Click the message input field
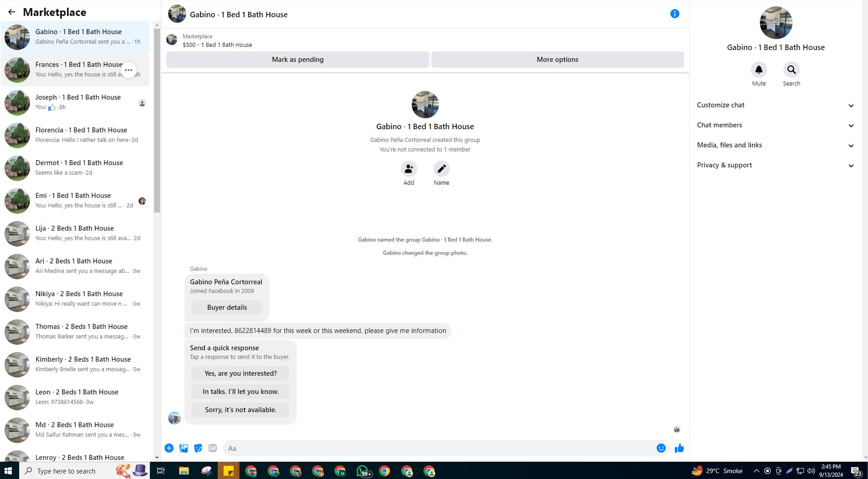The width and height of the screenshot is (868, 479). click(x=439, y=449)
